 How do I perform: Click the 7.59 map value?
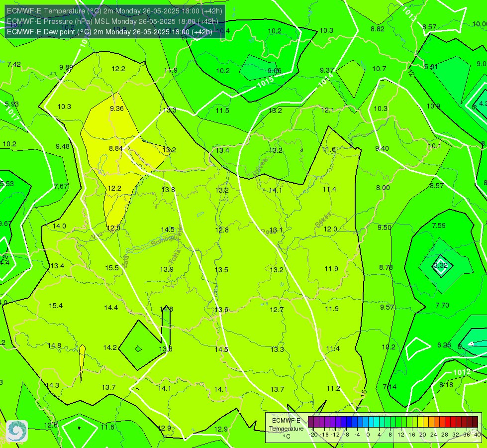point(439,225)
